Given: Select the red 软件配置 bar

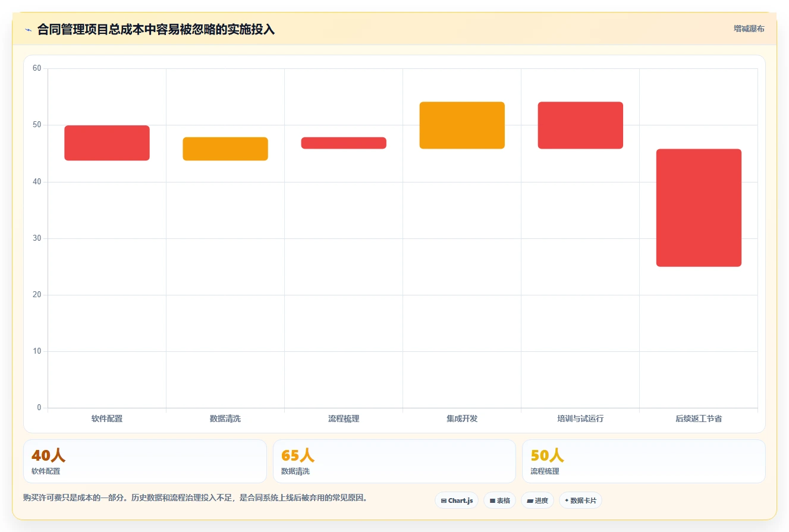Looking at the screenshot, I should pos(107,143).
